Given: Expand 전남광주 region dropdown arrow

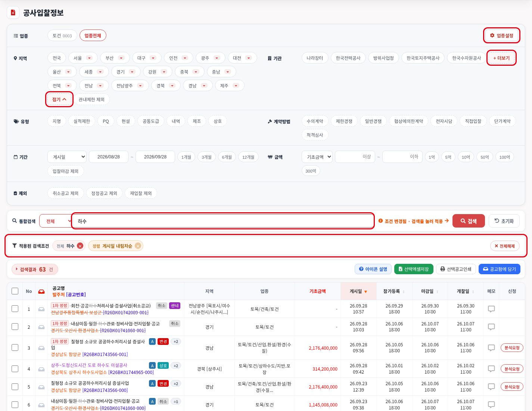Looking at the screenshot, I should click(x=140, y=86).
